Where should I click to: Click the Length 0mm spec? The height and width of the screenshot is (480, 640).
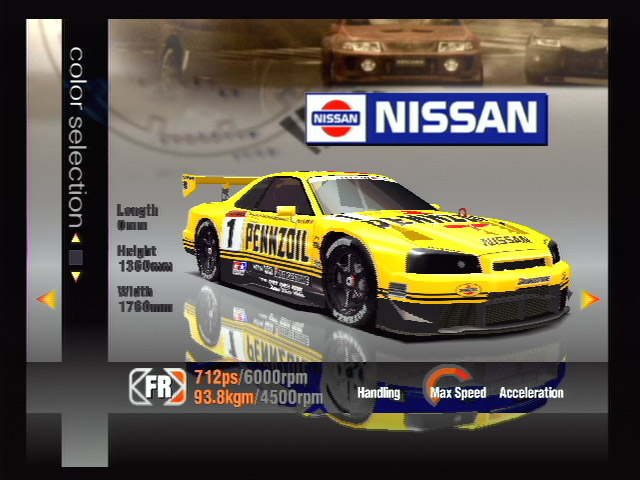pyautogui.click(x=138, y=218)
